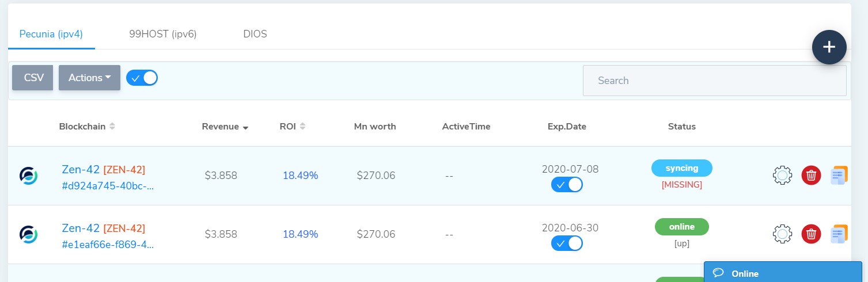Click the Zen coin logo for #d924a745
The height and width of the screenshot is (282, 868).
click(28, 176)
